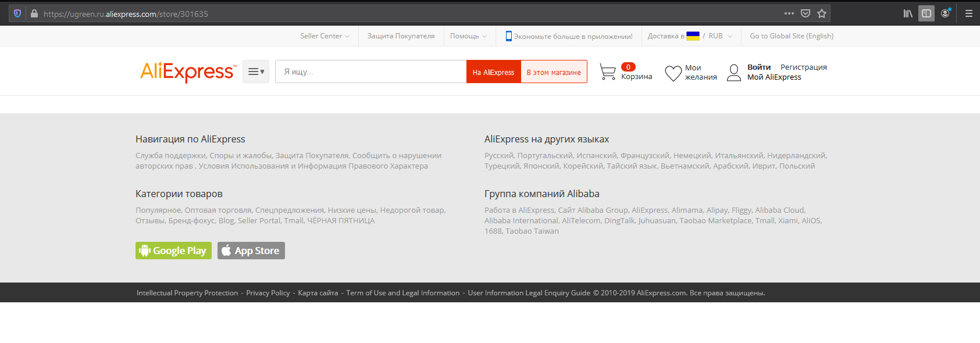Open Оптовая торговля category link
Viewport: 980px width, 343px height.
(x=218, y=210)
